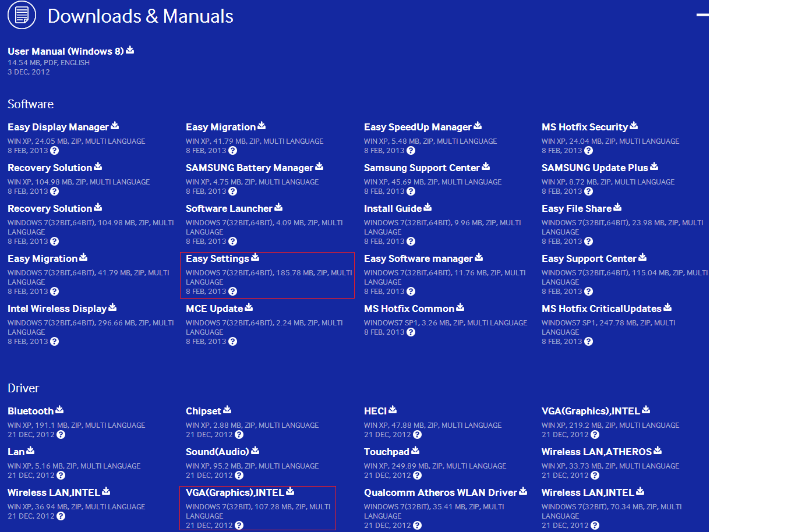Viewport: 809px width, 532px height.
Task: Click download icon beside Install Guide
Action: pos(428,207)
